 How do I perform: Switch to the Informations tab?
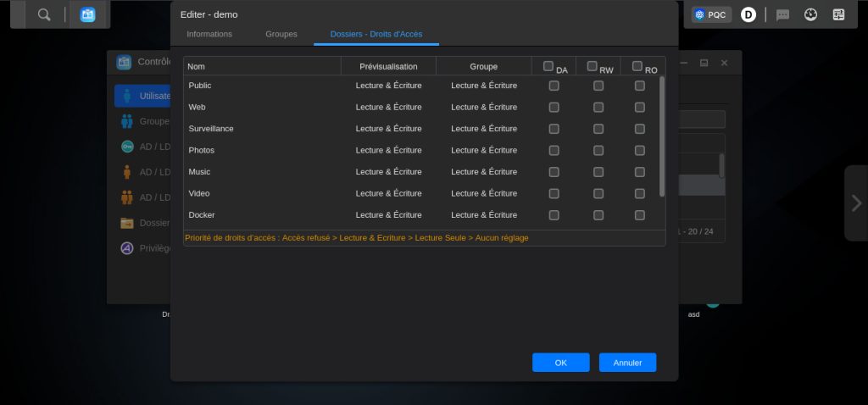209,34
